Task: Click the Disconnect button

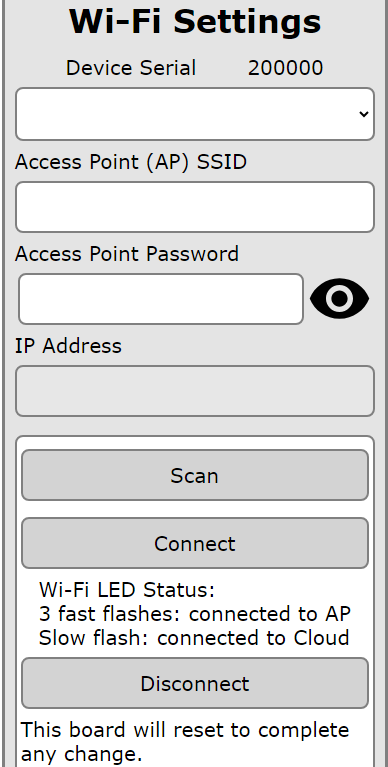Action: tap(195, 683)
